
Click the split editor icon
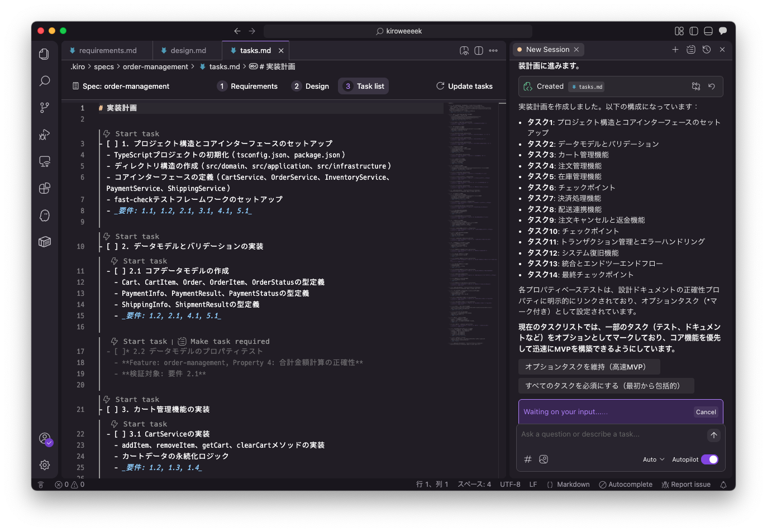(x=479, y=51)
